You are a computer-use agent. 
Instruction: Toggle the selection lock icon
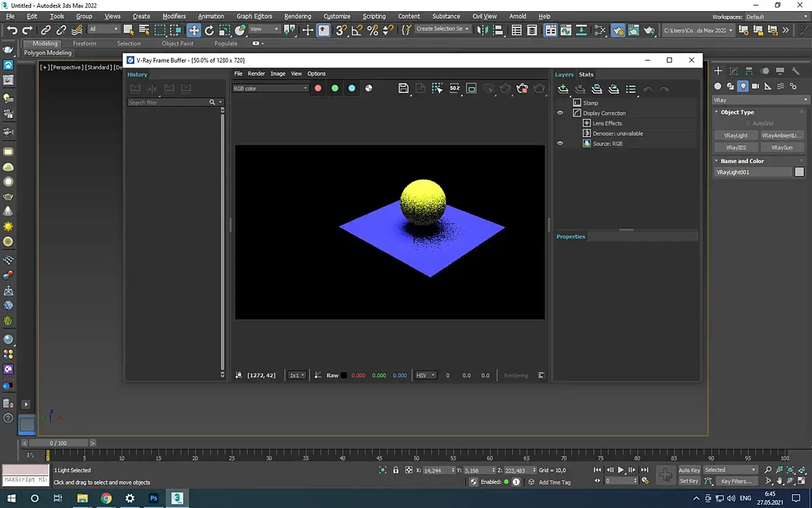(x=396, y=470)
